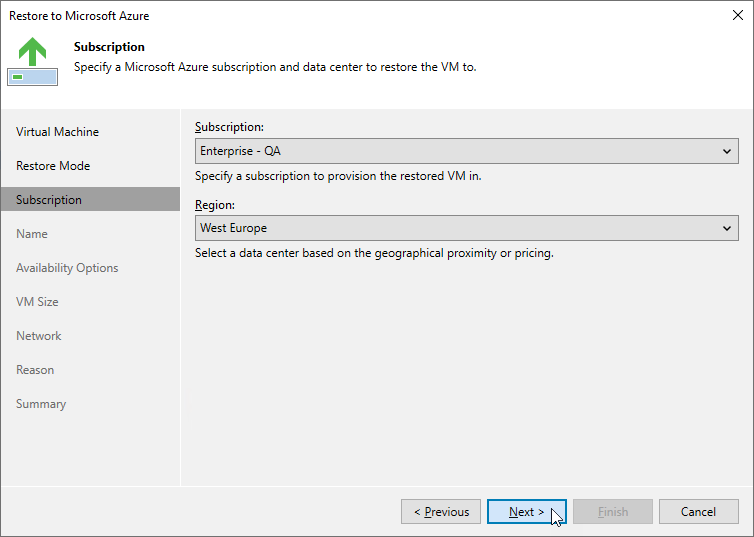
Task: Select the Availability Options step
Action: point(67,268)
